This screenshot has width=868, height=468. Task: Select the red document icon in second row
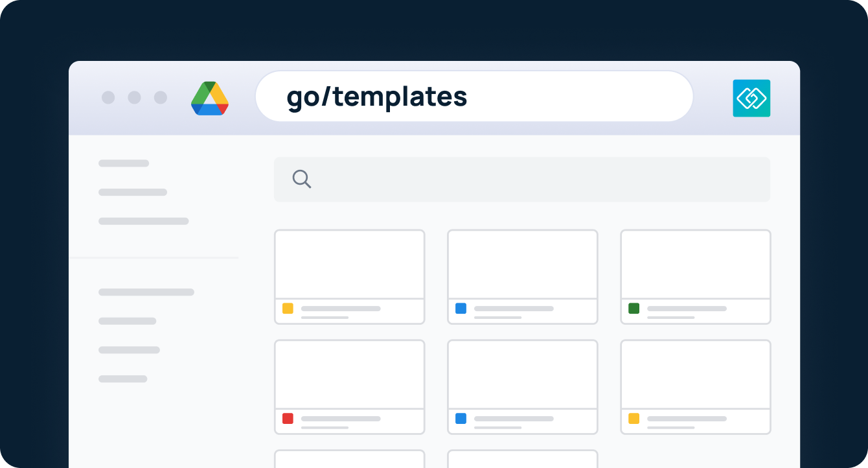click(x=288, y=419)
